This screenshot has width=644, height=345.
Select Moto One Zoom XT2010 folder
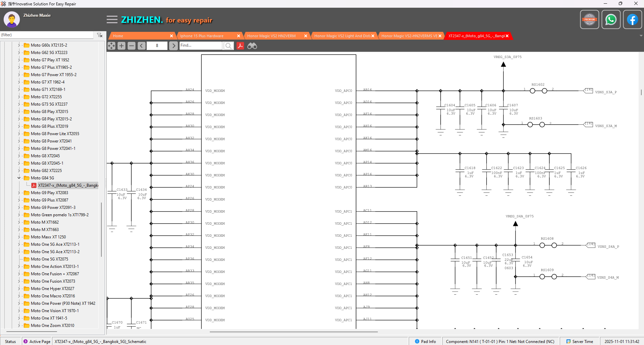pos(52,325)
